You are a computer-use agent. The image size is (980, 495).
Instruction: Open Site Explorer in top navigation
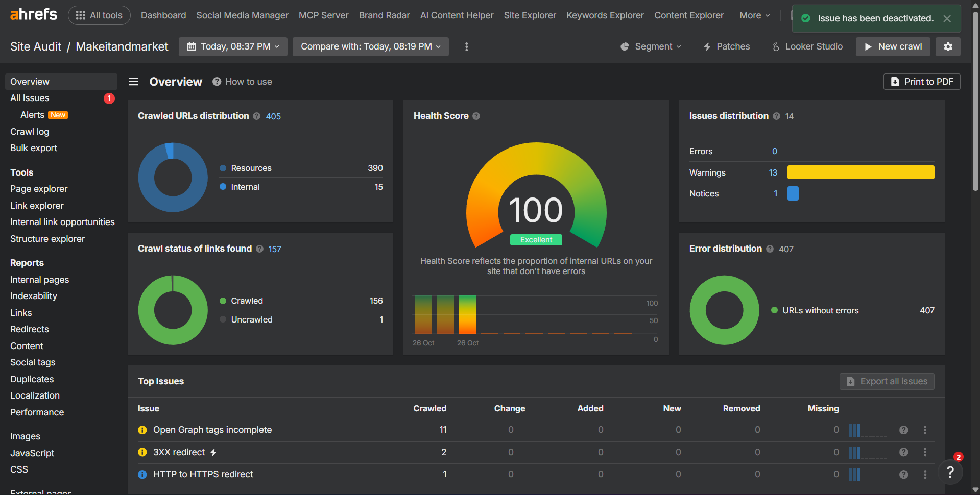click(x=530, y=15)
